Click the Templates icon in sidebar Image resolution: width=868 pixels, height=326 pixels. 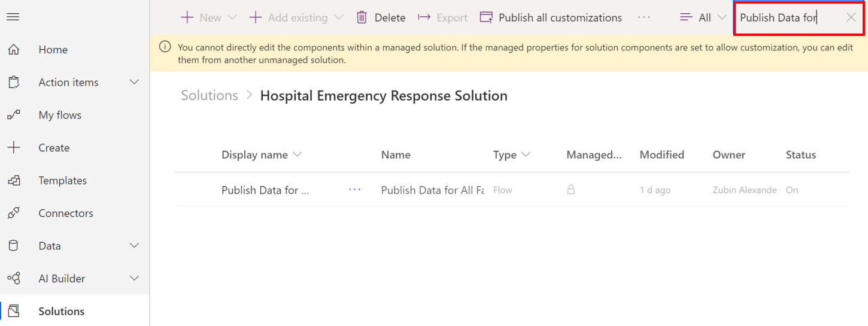click(13, 180)
